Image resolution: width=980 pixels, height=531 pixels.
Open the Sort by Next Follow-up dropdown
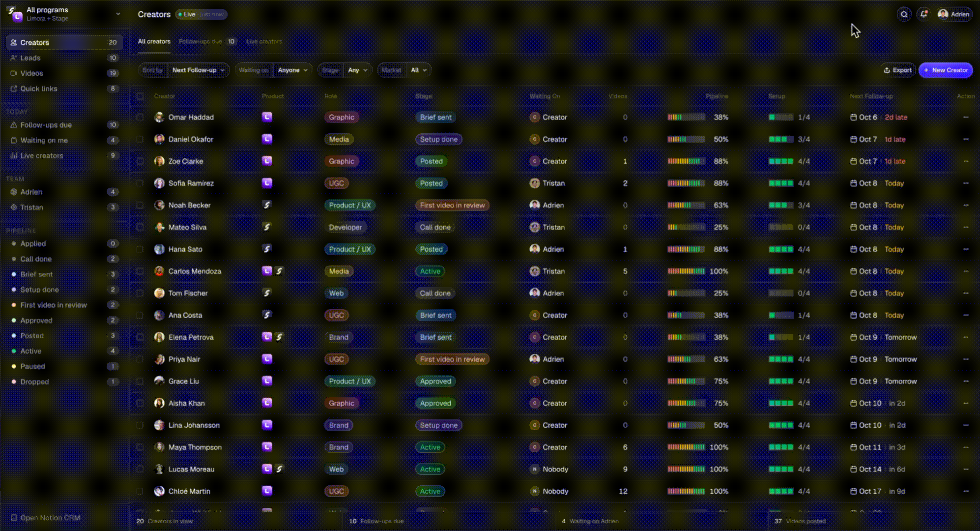184,70
